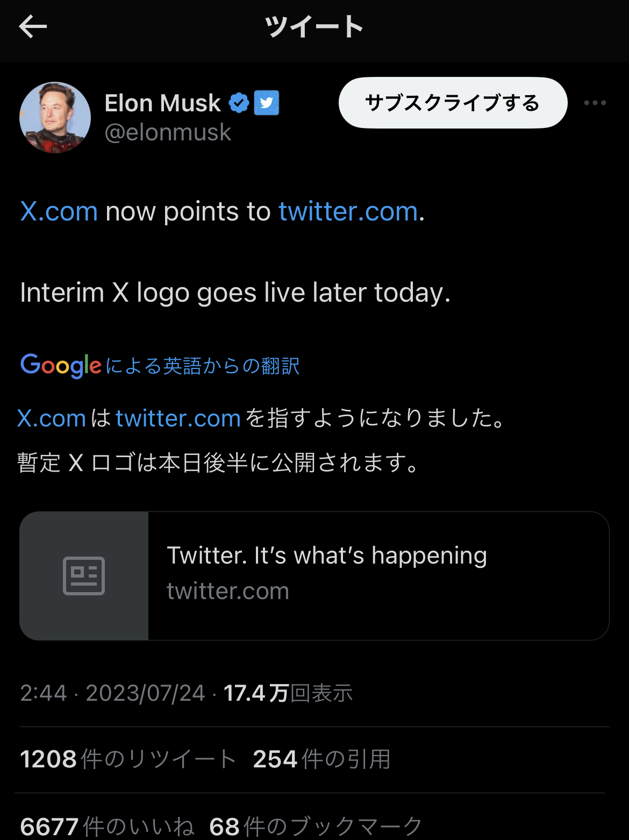Tap the @elonmusk username handle

pyautogui.click(x=168, y=133)
